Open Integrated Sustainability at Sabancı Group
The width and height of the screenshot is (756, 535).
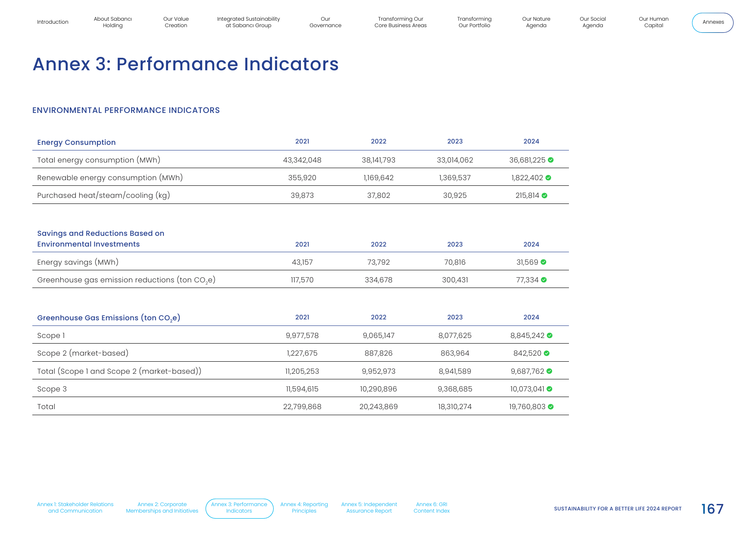[x=248, y=22]
